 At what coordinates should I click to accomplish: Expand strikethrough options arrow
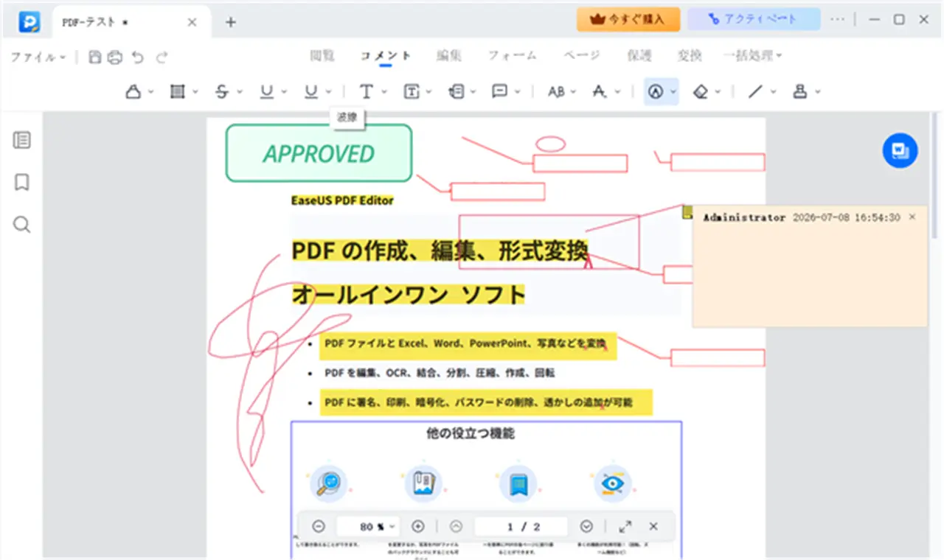tap(240, 92)
